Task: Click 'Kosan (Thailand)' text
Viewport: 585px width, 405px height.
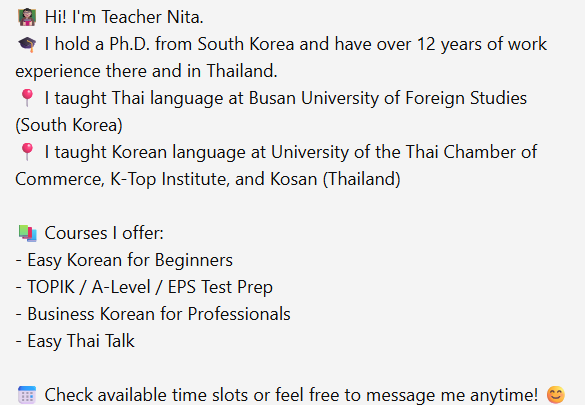Action: (x=335, y=179)
